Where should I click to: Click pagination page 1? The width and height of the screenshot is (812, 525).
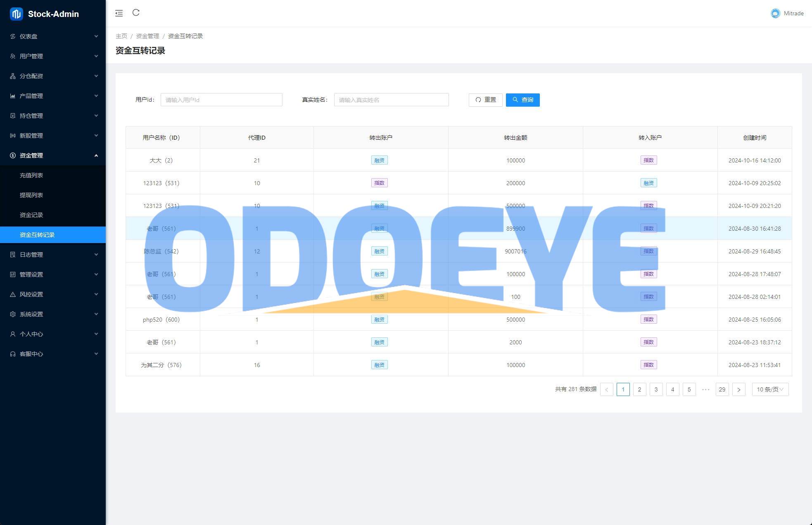pos(623,389)
